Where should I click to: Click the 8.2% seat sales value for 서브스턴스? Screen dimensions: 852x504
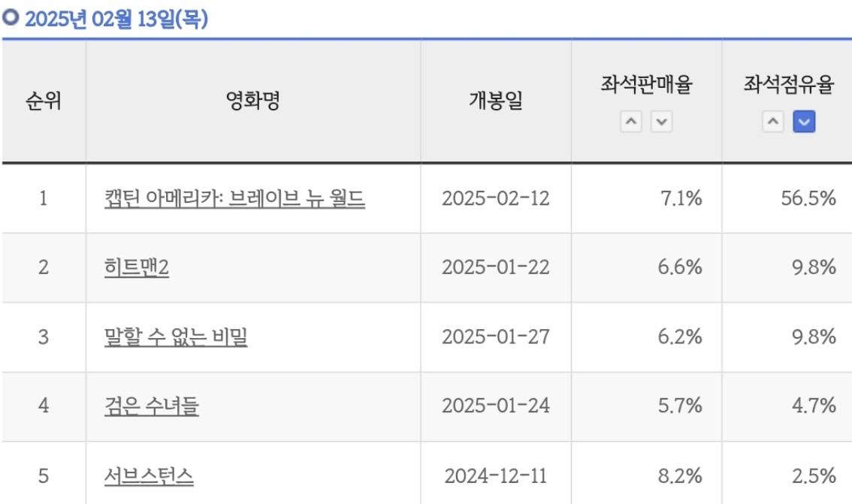680,475
